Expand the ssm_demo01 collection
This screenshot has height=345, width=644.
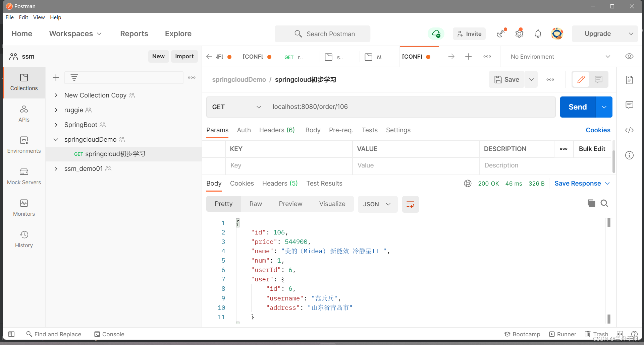[56, 169]
